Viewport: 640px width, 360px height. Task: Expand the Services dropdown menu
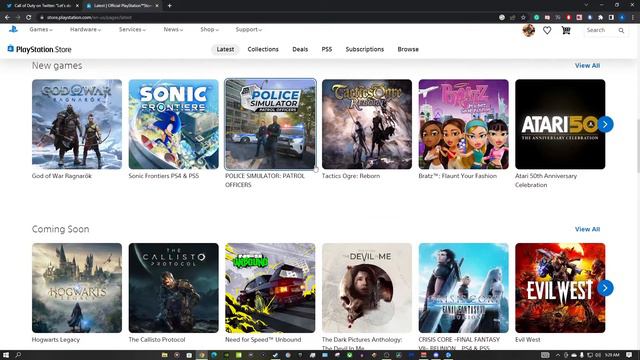(x=132, y=29)
